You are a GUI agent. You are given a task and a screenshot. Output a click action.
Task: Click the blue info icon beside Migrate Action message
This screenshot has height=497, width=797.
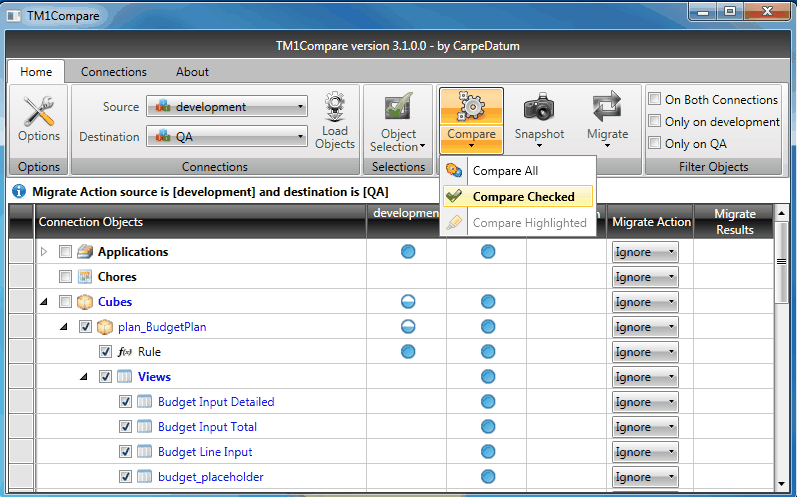point(19,192)
